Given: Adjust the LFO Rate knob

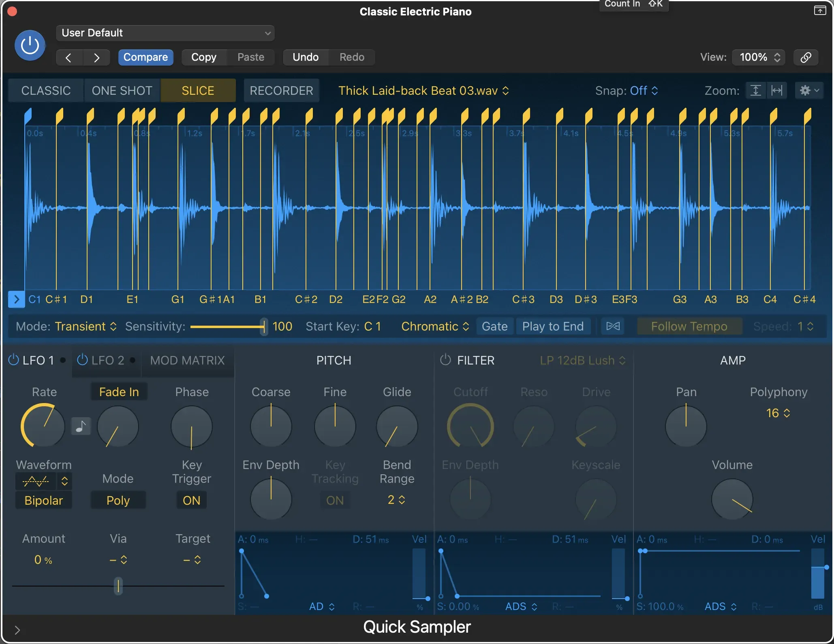Looking at the screenshot, I should (x=43, y=426).
